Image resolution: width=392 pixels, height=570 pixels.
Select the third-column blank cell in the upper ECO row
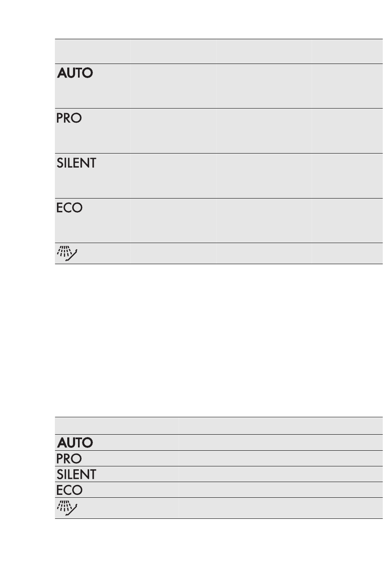coord(264,221)
